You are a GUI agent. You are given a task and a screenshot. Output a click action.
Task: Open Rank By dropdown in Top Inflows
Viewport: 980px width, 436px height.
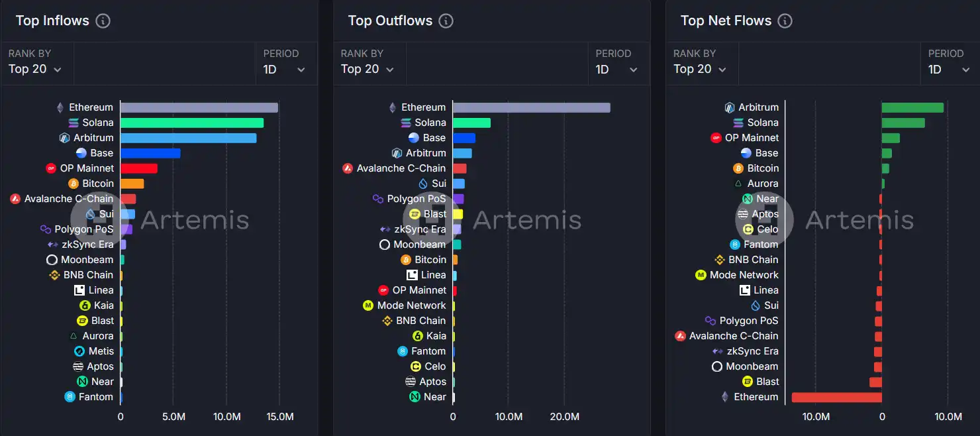(x=35, y=69)
